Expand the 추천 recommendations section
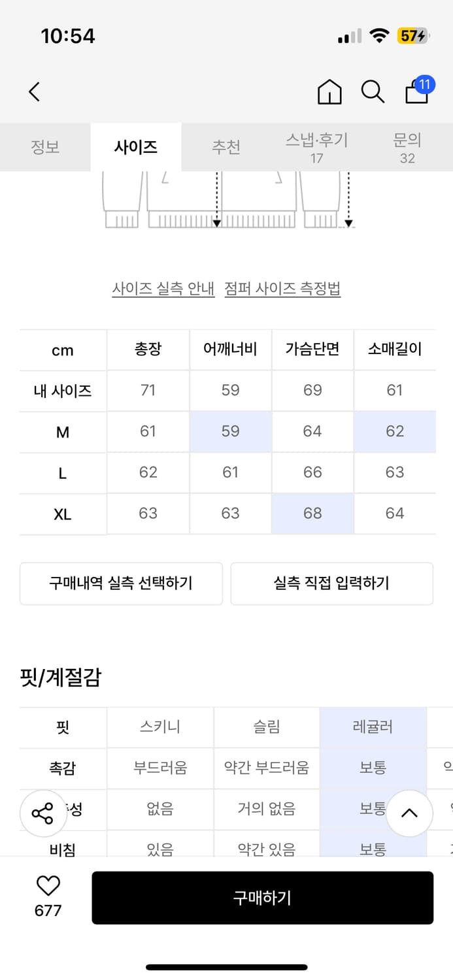Viewport: 453px width, 980px height. [226, 148]
